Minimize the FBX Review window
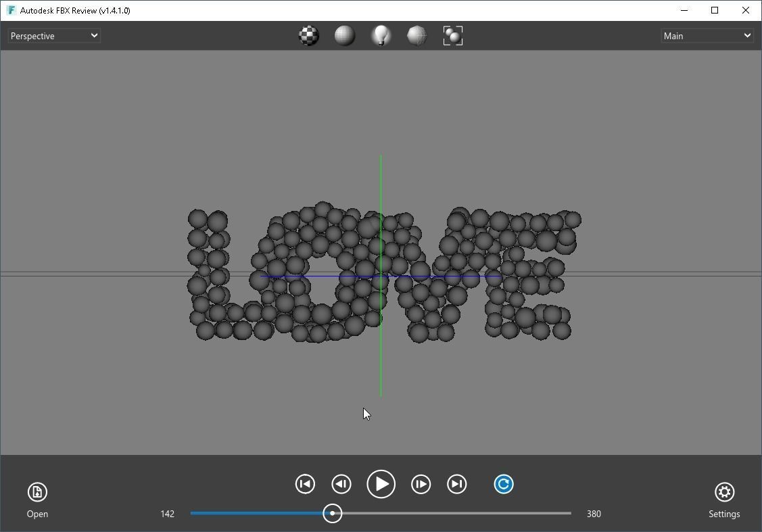 [x=684, y=10]
